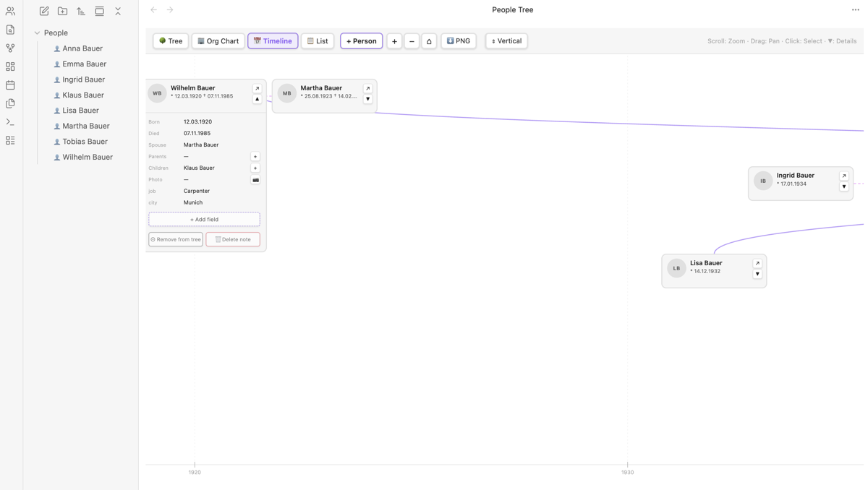Open Martha Bauer in the file list
This screenshot has height=490, width=868.
85,126
